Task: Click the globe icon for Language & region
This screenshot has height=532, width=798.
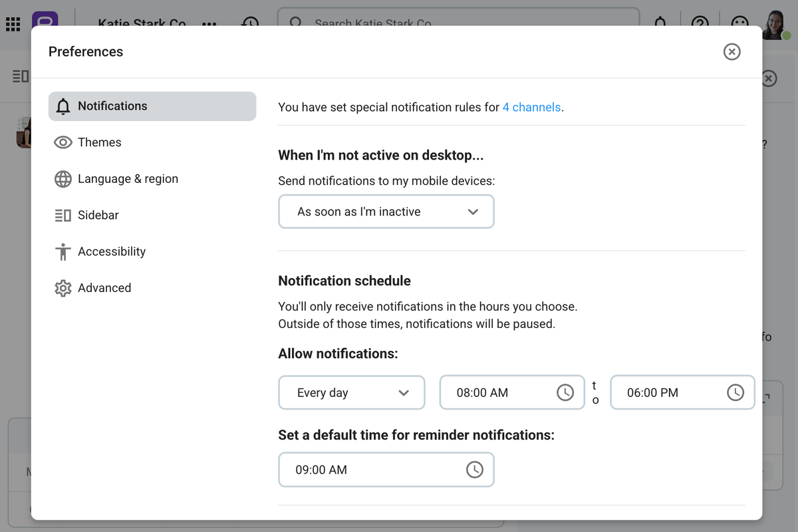Action: click(63, 178)
